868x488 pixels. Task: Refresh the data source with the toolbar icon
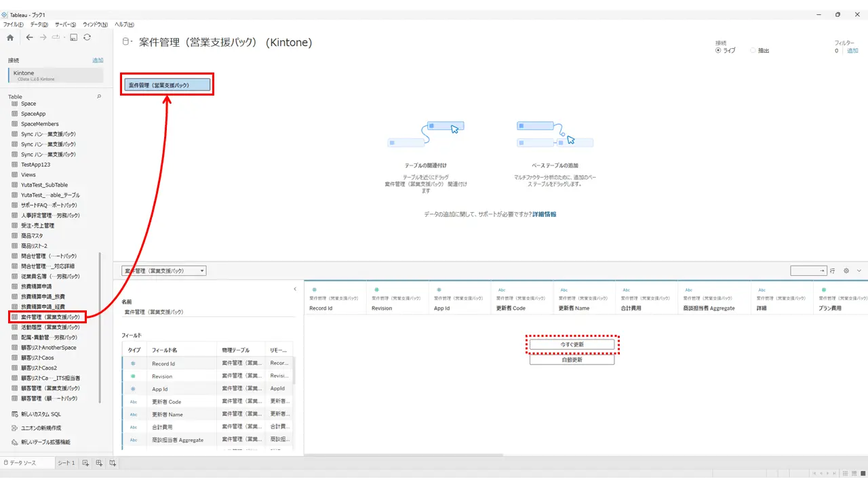click(x=87, y=37)
